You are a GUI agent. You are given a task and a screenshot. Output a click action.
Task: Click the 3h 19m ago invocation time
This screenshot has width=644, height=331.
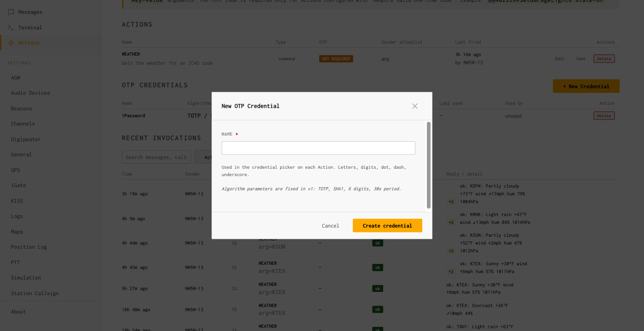click(x=135, y=194)
